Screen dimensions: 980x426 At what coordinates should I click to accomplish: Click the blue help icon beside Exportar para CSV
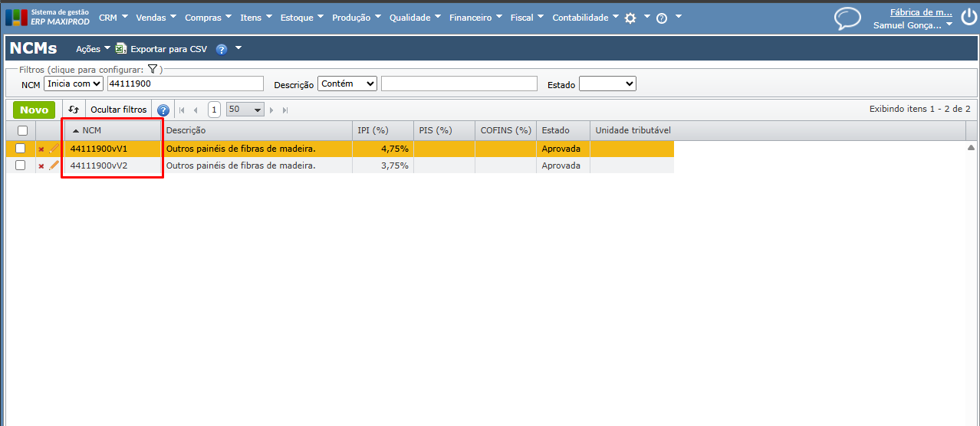[x=222, y=49]
